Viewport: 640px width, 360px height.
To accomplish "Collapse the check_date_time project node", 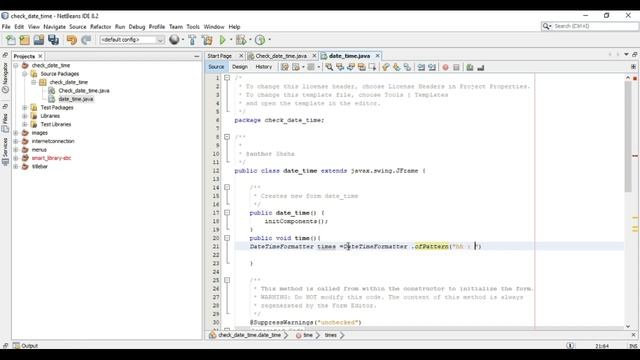I will (x=16, y=65).
